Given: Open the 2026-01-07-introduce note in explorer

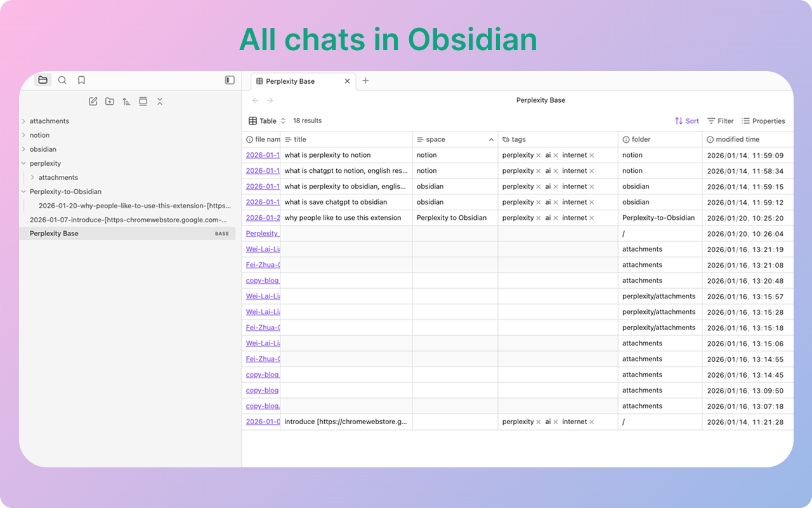Looking at the screenshot, I should (128, 220).
